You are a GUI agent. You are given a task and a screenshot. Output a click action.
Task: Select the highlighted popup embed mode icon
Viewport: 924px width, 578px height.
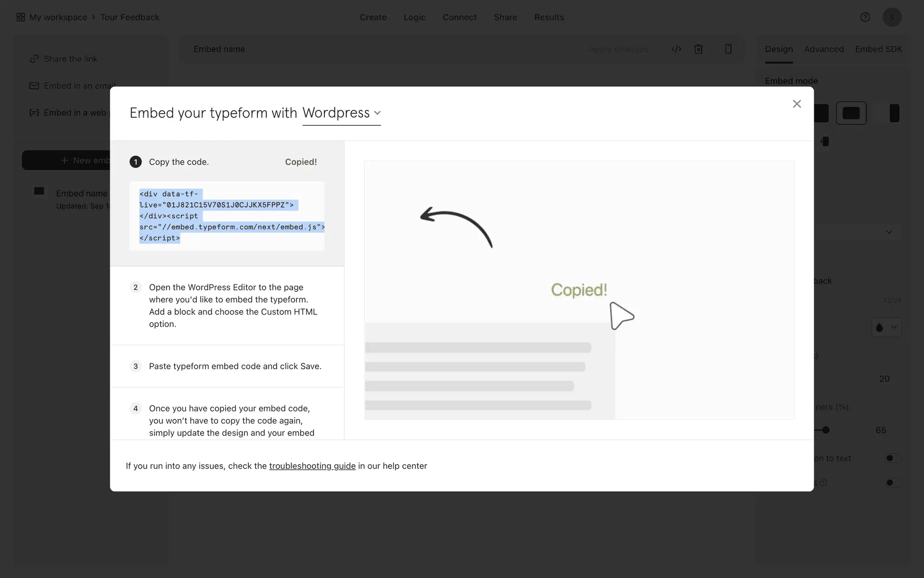click(x=851, y=113)
